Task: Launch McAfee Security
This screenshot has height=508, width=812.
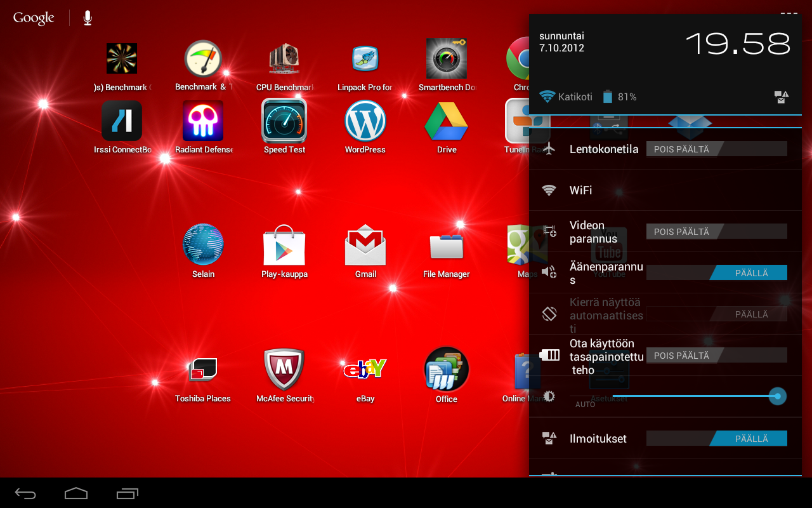Action: pos(284,376)
